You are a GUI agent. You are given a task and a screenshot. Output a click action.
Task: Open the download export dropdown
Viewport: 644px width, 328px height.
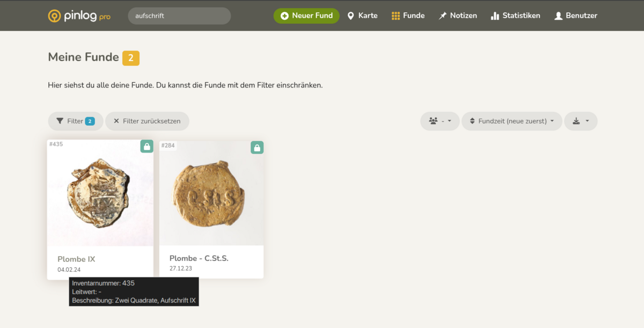(581, 121)
